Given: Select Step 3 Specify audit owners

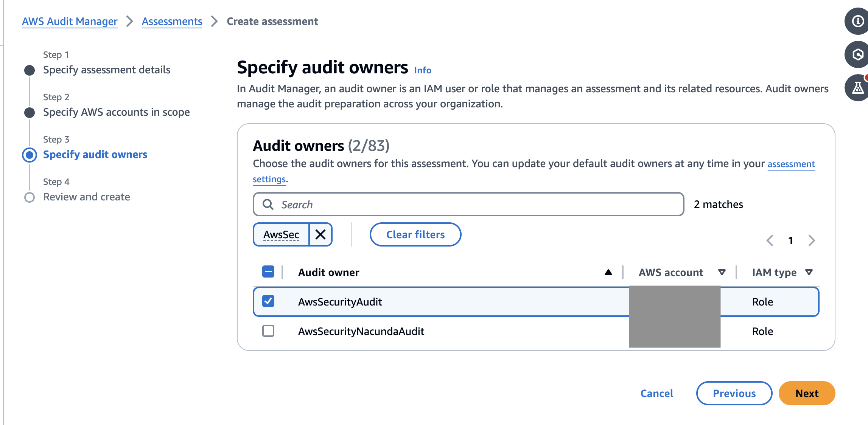Looking at the screenshot, I should click(x=95, y=155).
